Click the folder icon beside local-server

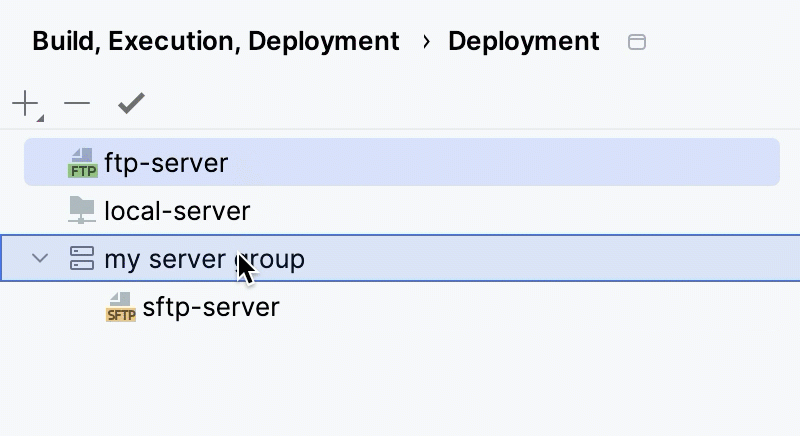[82, 211]
